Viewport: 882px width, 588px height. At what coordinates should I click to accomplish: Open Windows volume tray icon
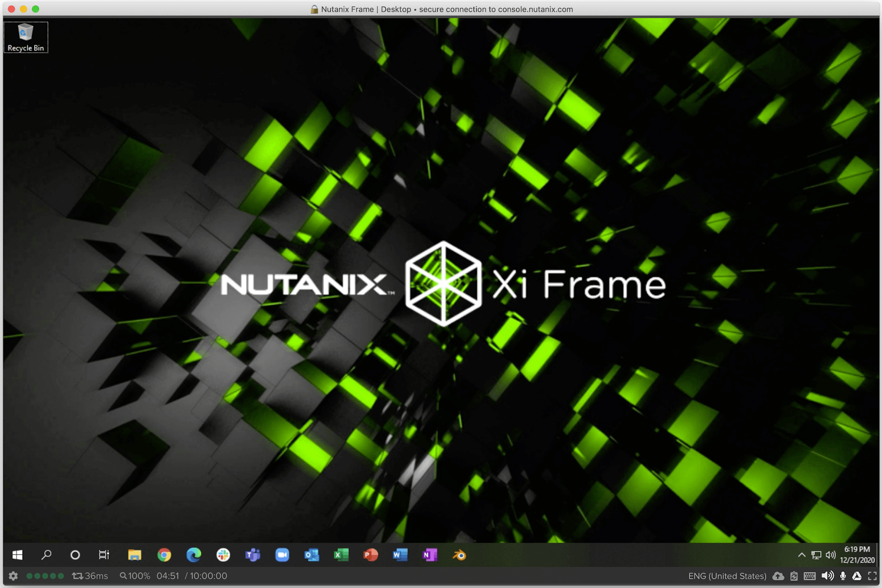click(x=831, y=555)
